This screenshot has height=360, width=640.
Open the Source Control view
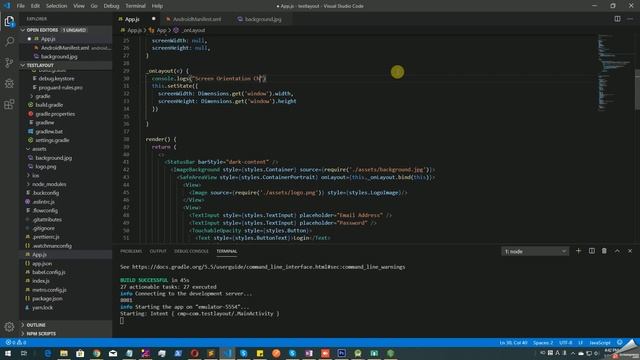click(x=9, y=62)
